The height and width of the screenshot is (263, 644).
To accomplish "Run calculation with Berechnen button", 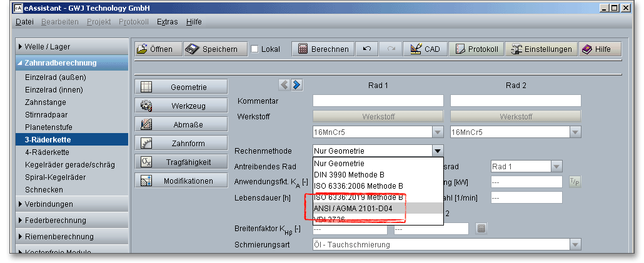I will coord(323,49).
